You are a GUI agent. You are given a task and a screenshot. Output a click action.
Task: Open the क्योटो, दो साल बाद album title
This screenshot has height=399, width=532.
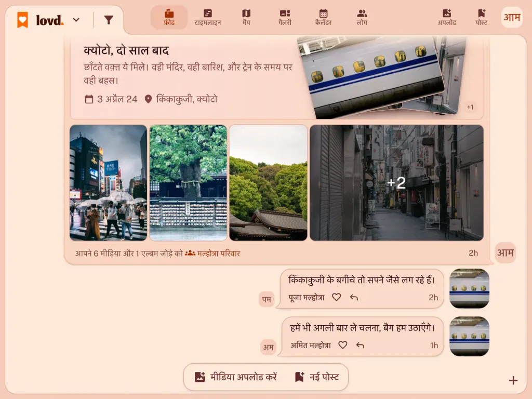(126, 50)
